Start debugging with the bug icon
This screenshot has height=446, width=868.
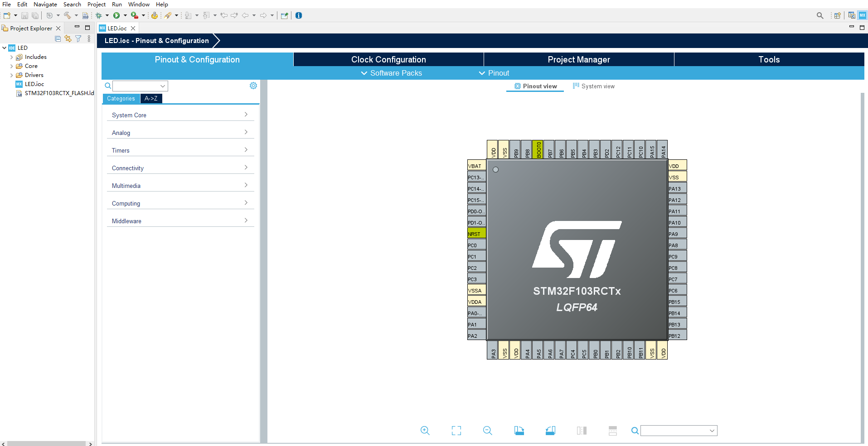pos(98,15)
